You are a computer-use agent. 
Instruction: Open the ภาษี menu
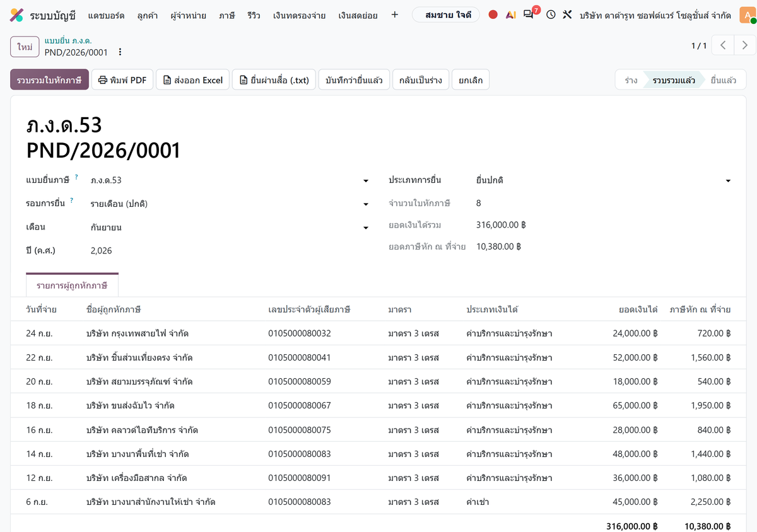point(227,14)
